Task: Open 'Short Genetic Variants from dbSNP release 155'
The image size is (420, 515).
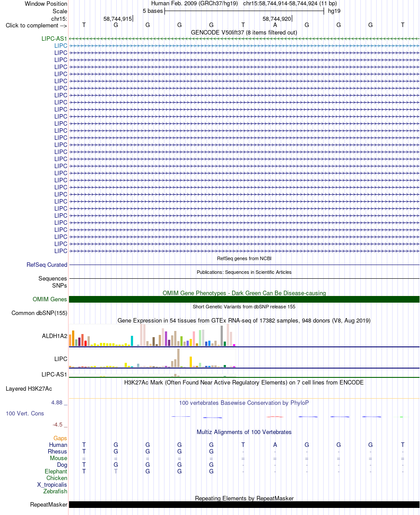Action: [x=244, y=307]
